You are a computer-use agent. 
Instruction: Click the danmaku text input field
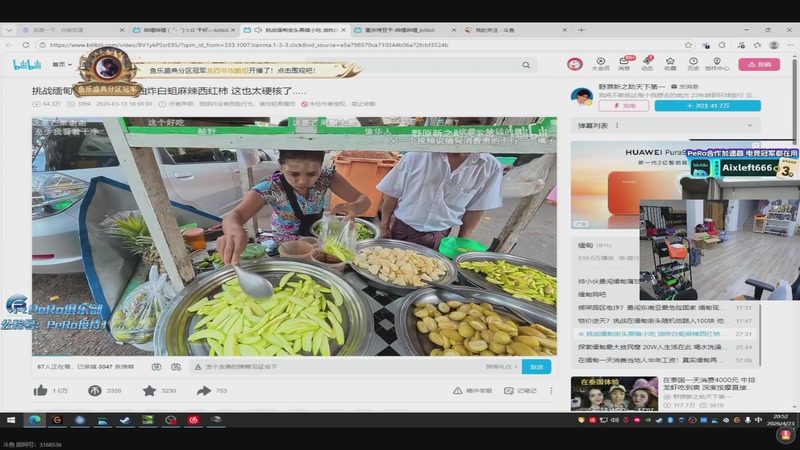tap(337, 367)
